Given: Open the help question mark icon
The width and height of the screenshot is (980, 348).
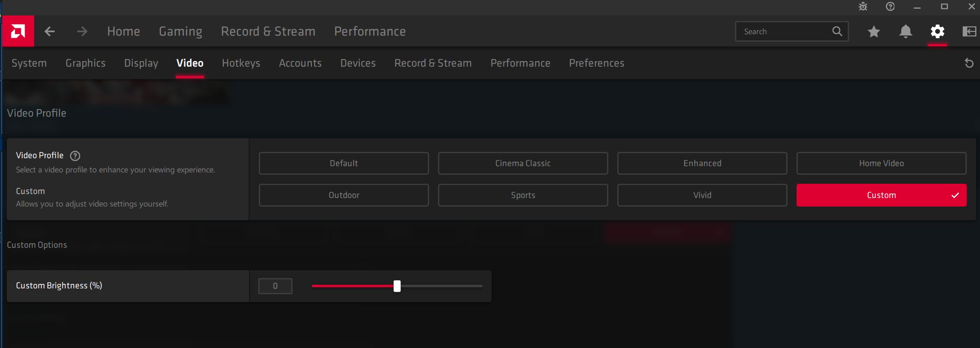Looking at the screenshot, I should 890,7.
